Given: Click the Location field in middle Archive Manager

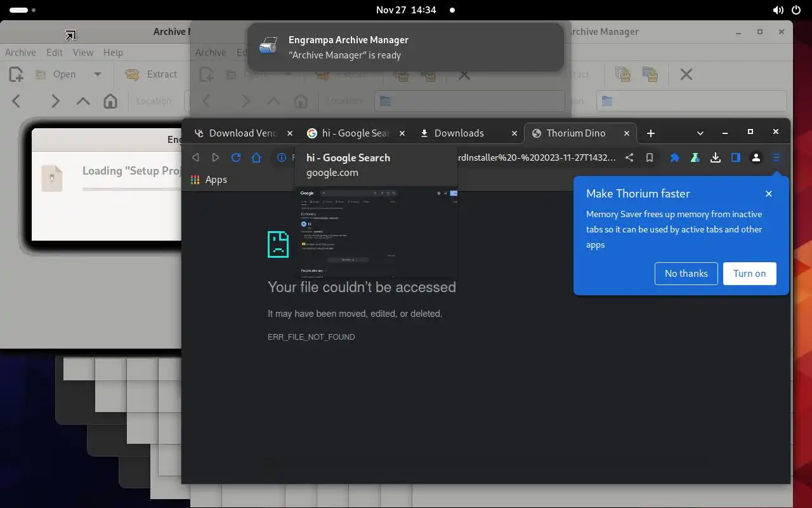Looking at the screenshot, I should click(469, 101).
